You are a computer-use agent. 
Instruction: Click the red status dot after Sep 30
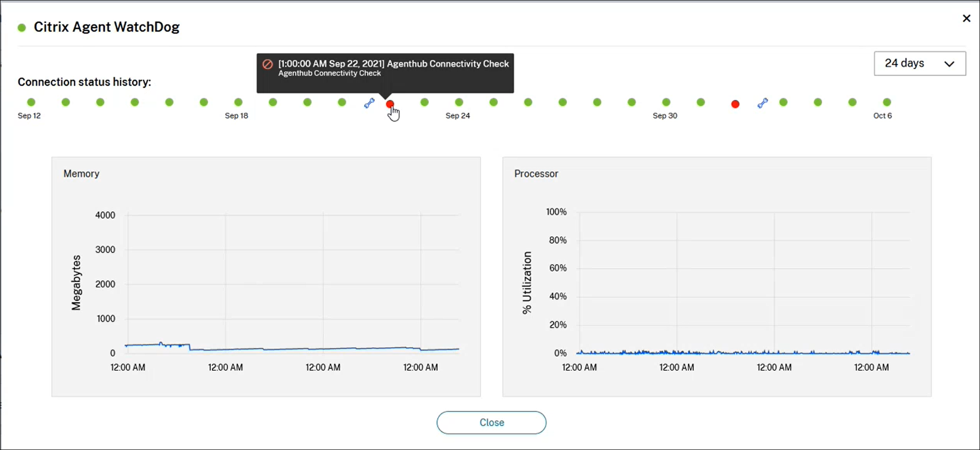point(735,104)
